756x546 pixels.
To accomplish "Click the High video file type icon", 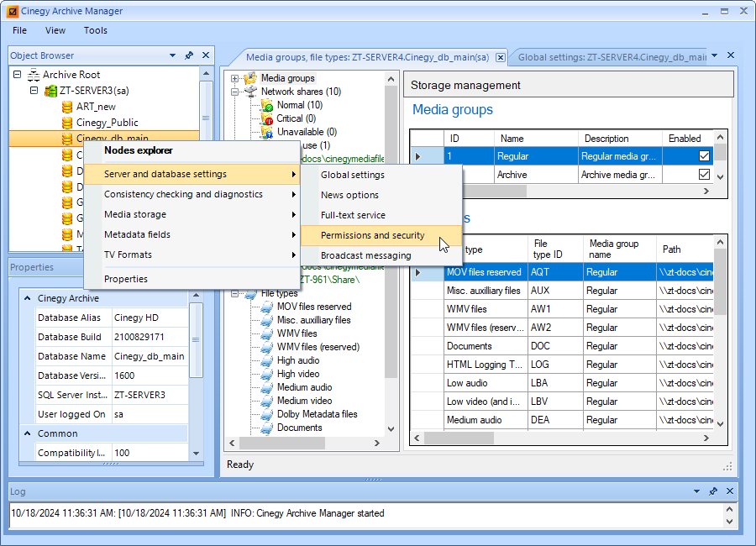I will [x=266, y=375].
